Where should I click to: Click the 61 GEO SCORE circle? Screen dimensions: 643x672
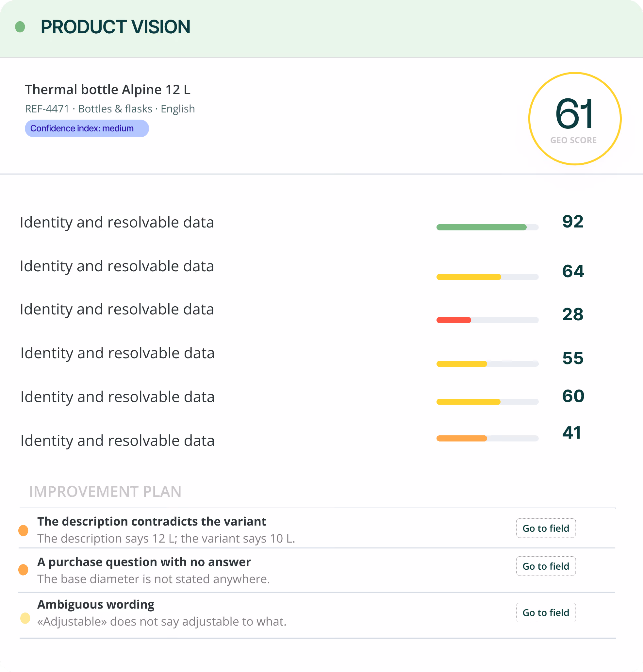coord(575,119)
